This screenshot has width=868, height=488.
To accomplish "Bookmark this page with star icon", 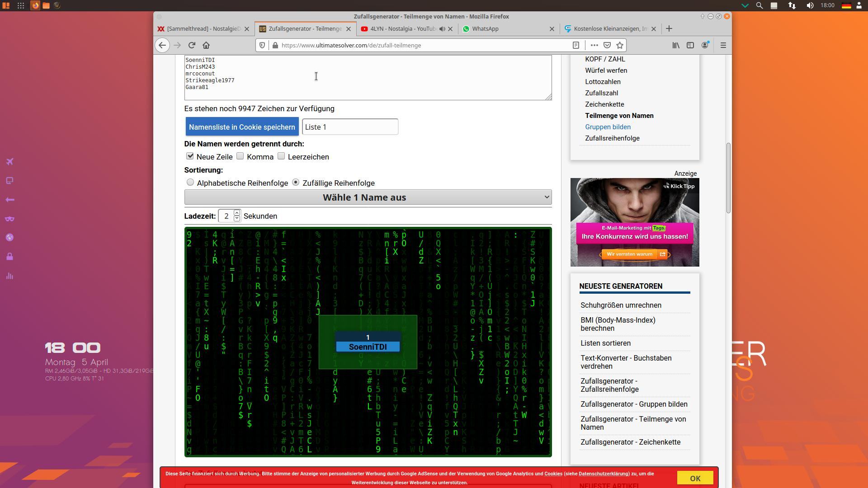I will [x=620, y=45].
